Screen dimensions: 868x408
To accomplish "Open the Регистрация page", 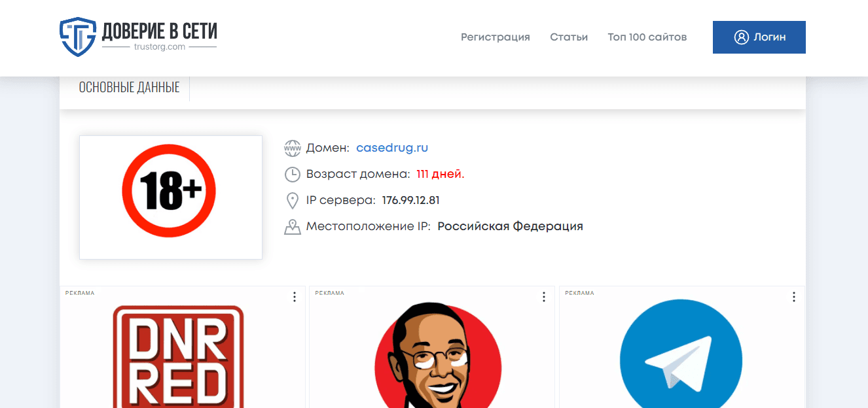I will point(495,37).
